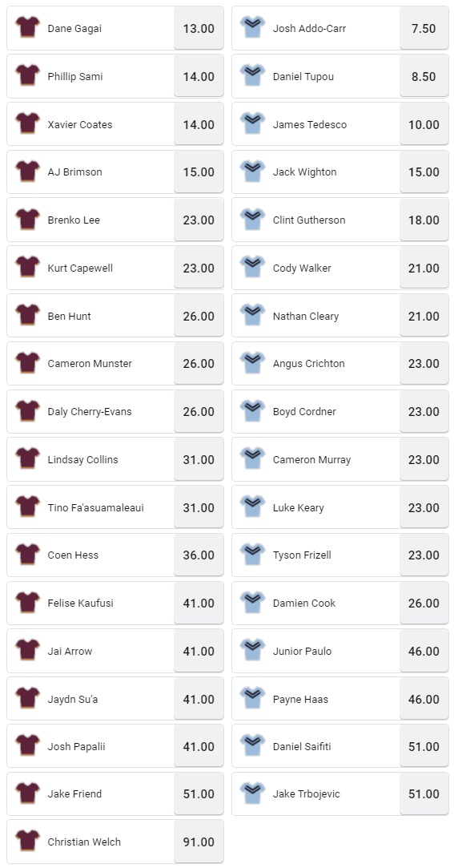The image size is (454, 868).
Task: Click the jersey icon beside Jake Trbojevic
Action: 253,793
